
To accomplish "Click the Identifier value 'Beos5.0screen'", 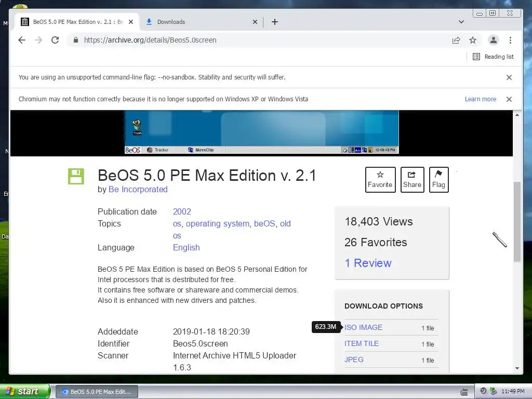I will (x=200, y=344).
